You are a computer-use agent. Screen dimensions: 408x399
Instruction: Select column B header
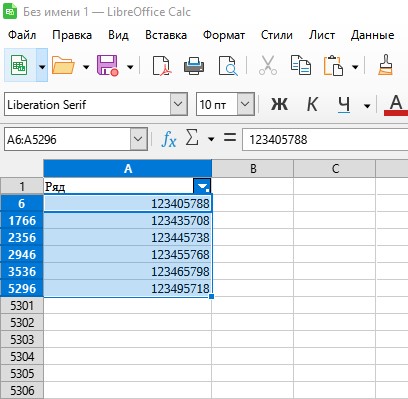[x=253, y=169]
